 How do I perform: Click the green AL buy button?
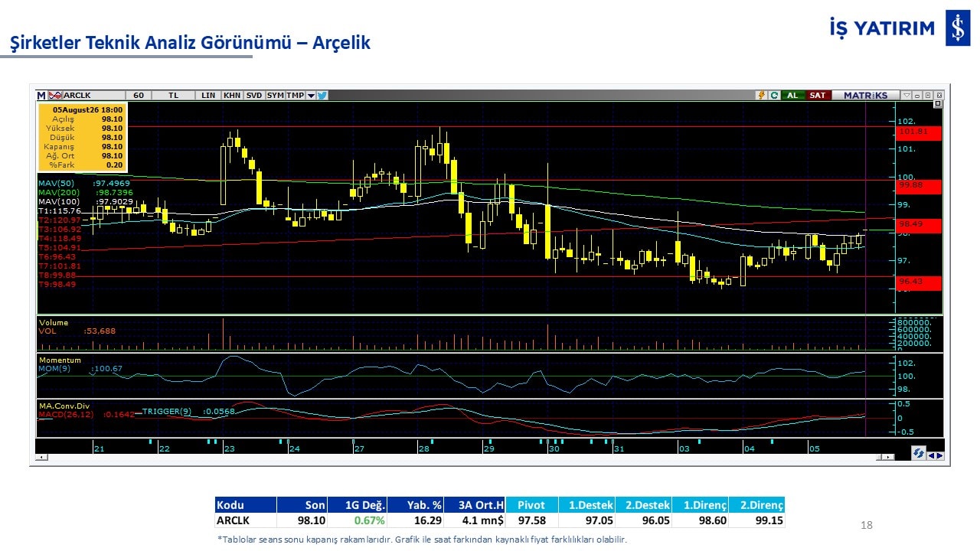tap(792, 96)
